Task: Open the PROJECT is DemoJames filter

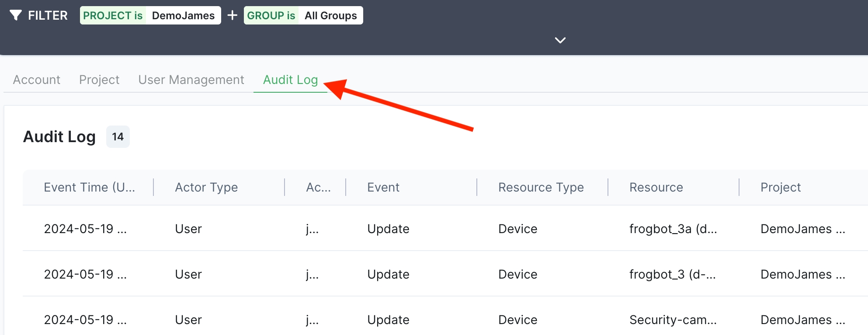Action: point(150,15)
